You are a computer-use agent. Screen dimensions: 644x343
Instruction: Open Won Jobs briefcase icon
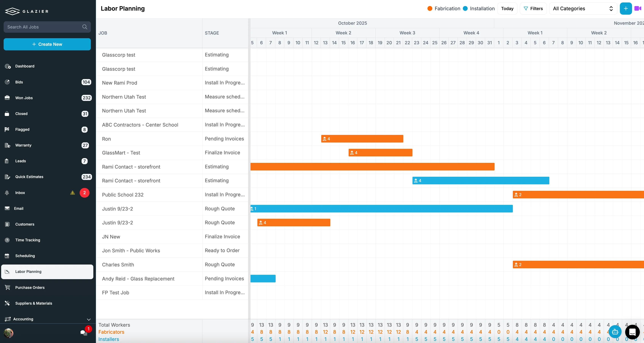7,98
